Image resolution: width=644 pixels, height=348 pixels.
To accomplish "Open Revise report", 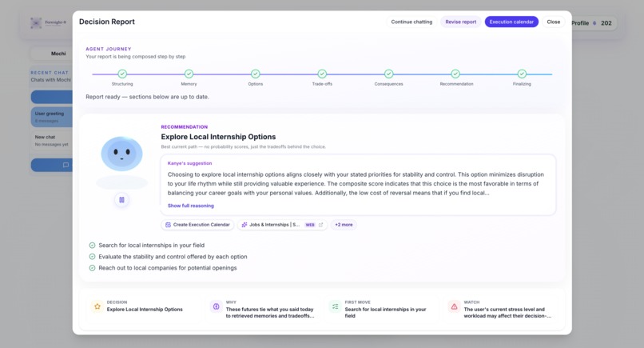I will pos(460,22).
